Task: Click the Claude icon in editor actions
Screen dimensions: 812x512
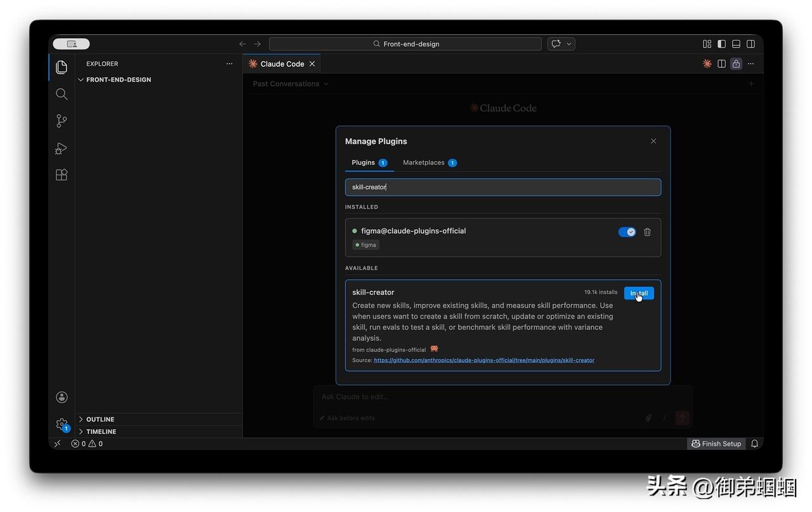Action: pyautogui.click(x=707, y=64)
